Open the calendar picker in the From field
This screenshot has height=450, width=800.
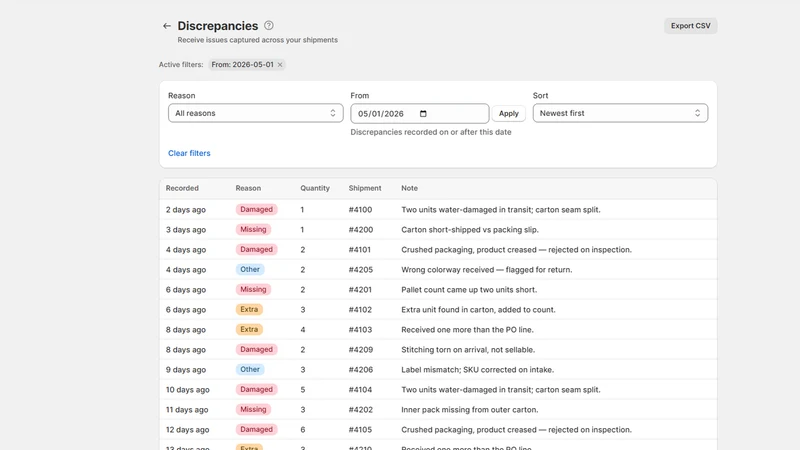[x=423, y=113]
